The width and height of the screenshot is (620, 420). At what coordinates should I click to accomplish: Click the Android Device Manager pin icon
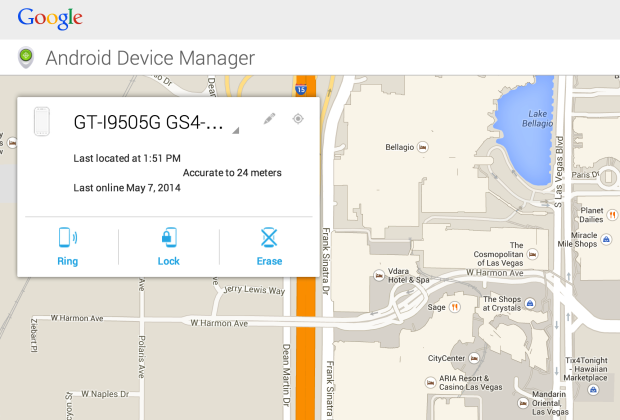[x=26, y=57]
